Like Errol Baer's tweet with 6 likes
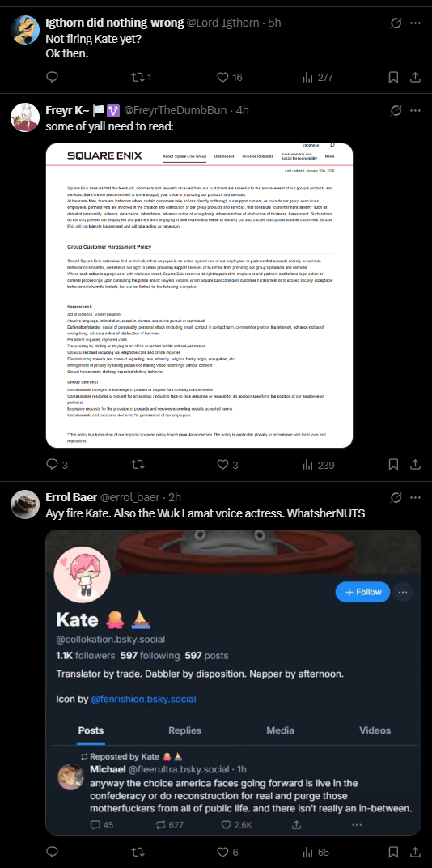This screenshot has width=432, height=868. 227,851
